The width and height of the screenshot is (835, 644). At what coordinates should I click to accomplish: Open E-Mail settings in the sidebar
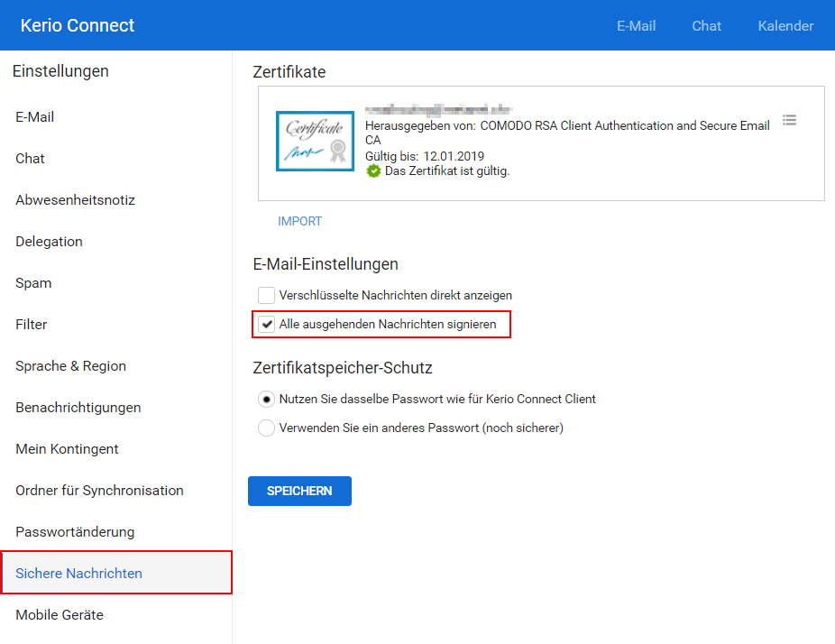35,117
